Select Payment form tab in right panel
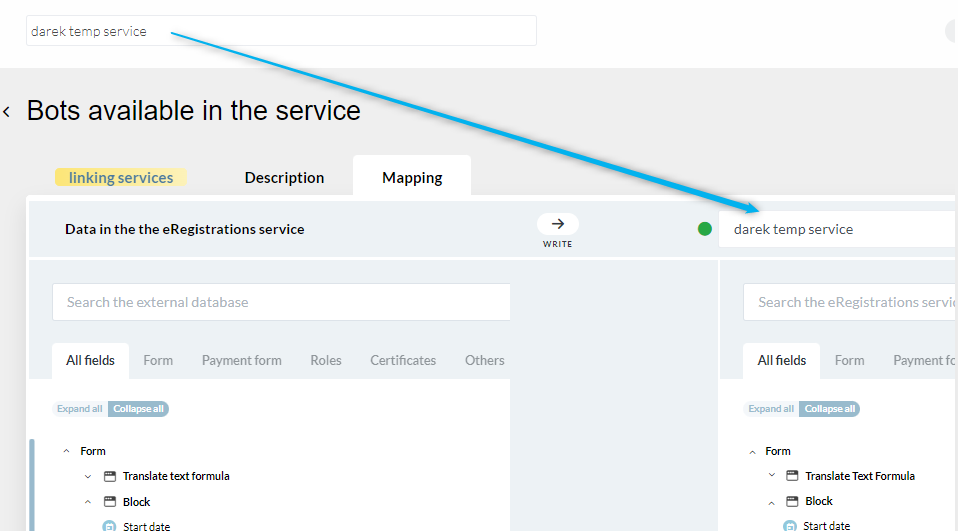Image resolution: width=958 pixels, height=531 pixels. coord(924,361)
